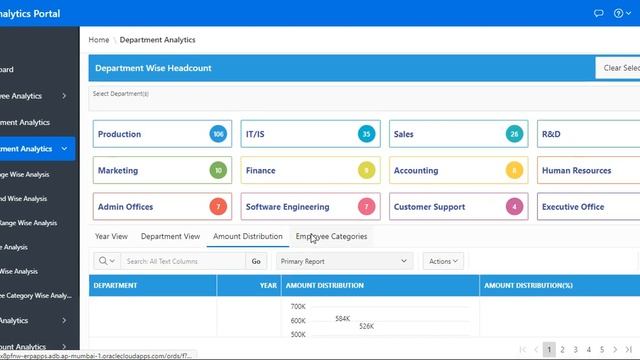640x360 pixels.
Task: Go to previous page arrow
Action: [x=536, y=349]
